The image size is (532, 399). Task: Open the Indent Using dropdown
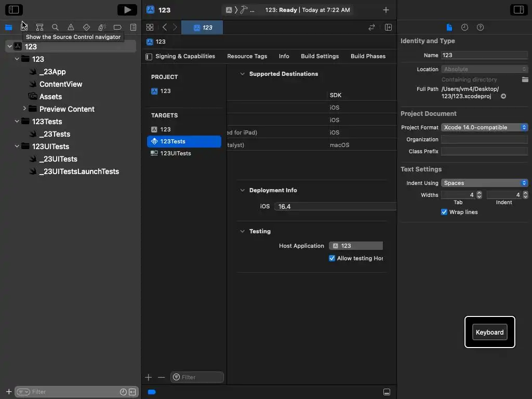485,183
